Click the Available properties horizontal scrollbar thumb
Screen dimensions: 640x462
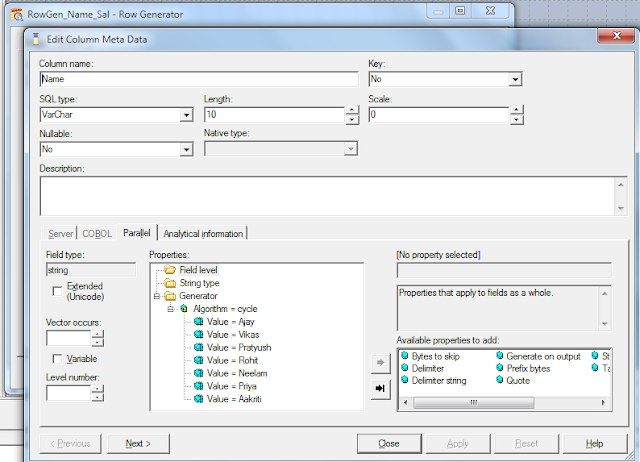point(473,403)
